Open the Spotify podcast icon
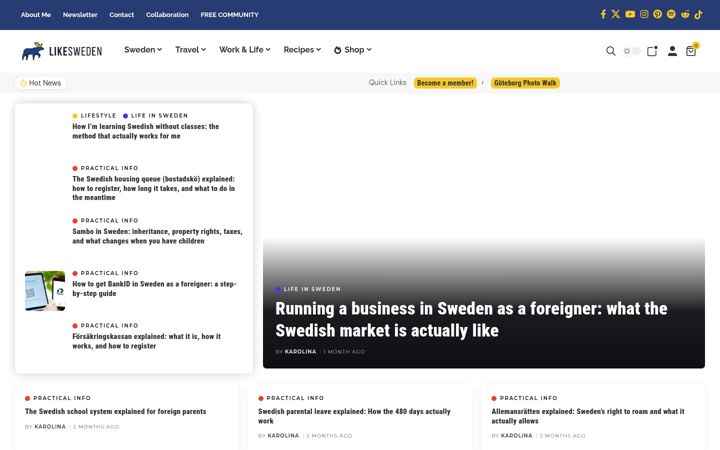This screenshot has width=720, height=450. [671, 14]
